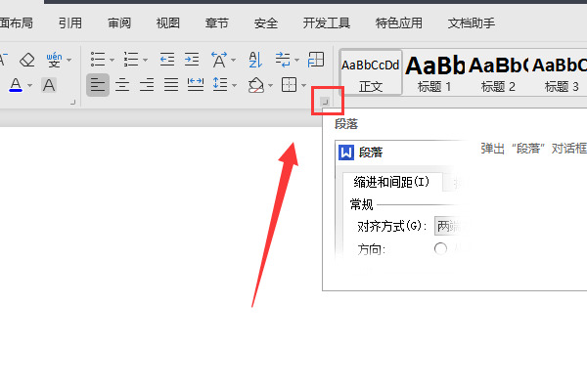Expand the borders dropdown arrow
Viewport: 587px width, 392px height.
click(x=303, y=86)
